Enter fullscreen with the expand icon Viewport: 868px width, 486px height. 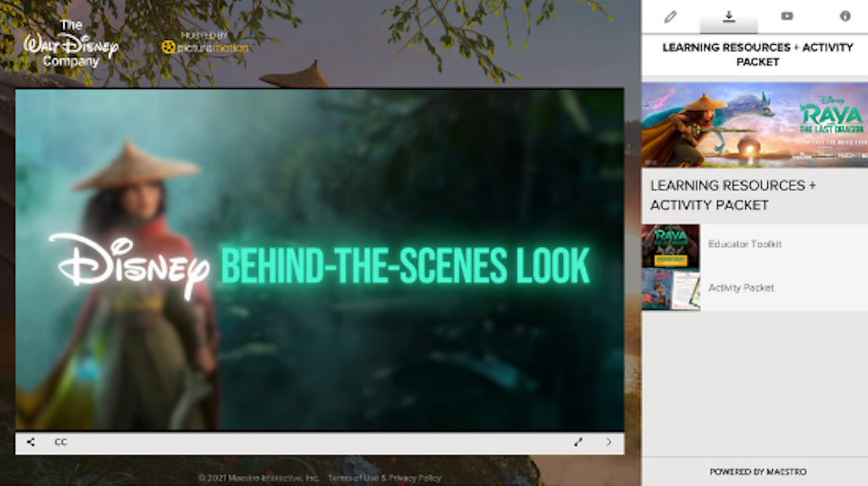tap(578, 442)
